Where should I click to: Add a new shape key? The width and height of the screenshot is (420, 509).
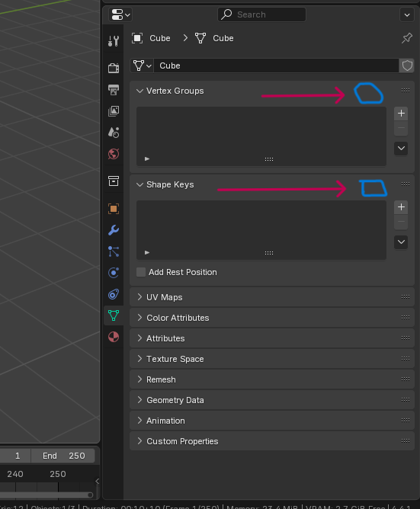pos(401,207)
